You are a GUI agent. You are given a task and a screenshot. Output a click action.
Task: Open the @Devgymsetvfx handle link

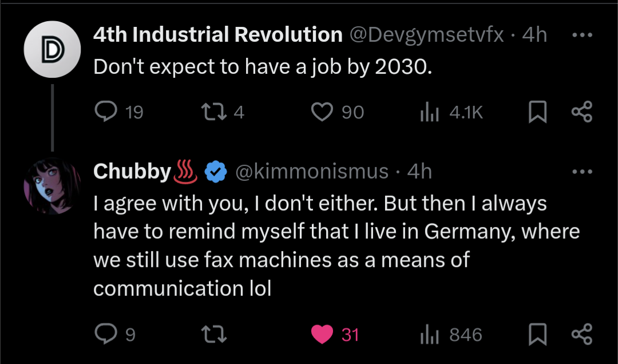426,35
